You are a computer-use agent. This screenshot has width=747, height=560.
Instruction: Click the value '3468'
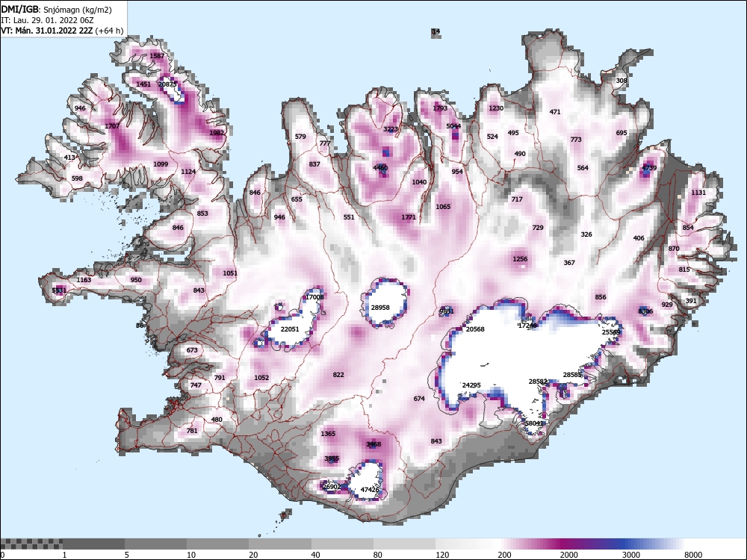pos(373,444)
